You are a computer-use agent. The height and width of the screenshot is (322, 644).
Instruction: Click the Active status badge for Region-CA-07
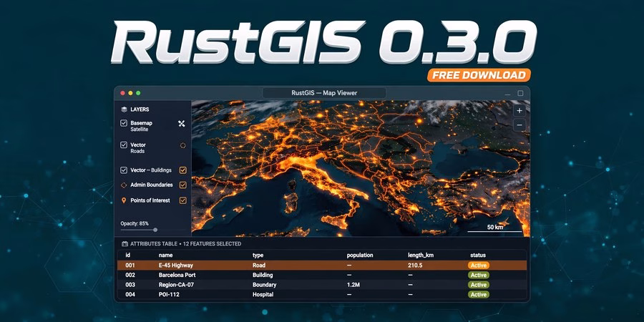pyautogui.click(x=479, y=285)
